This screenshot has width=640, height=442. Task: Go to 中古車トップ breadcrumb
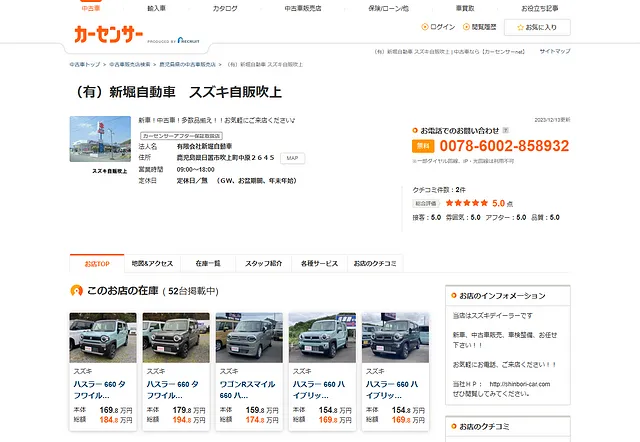84,64
